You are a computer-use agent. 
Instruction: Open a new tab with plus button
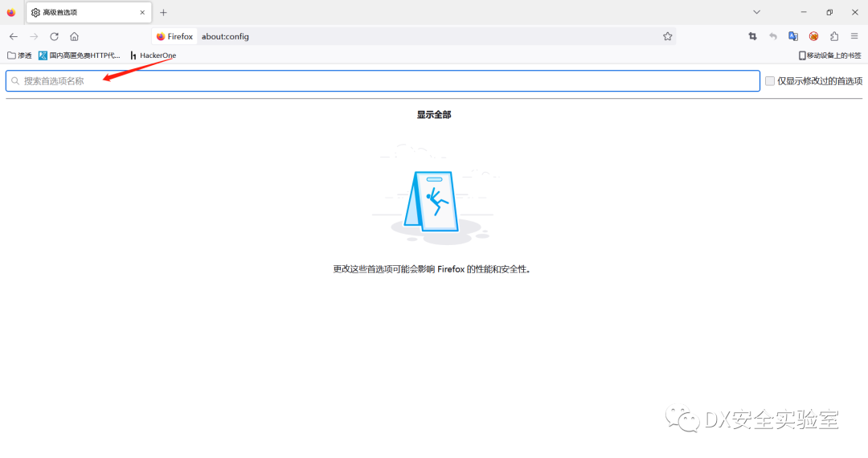163,13
